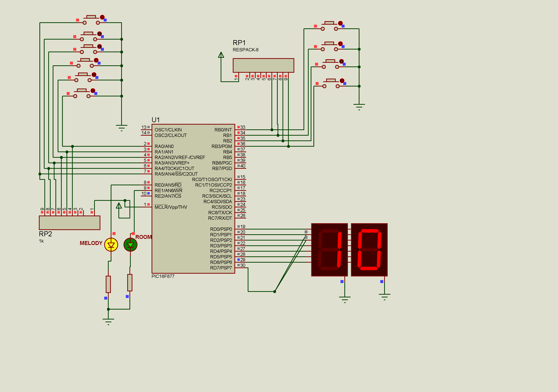
Task: Select the resistor below the ROOM LED
Action: click(130, 282)
